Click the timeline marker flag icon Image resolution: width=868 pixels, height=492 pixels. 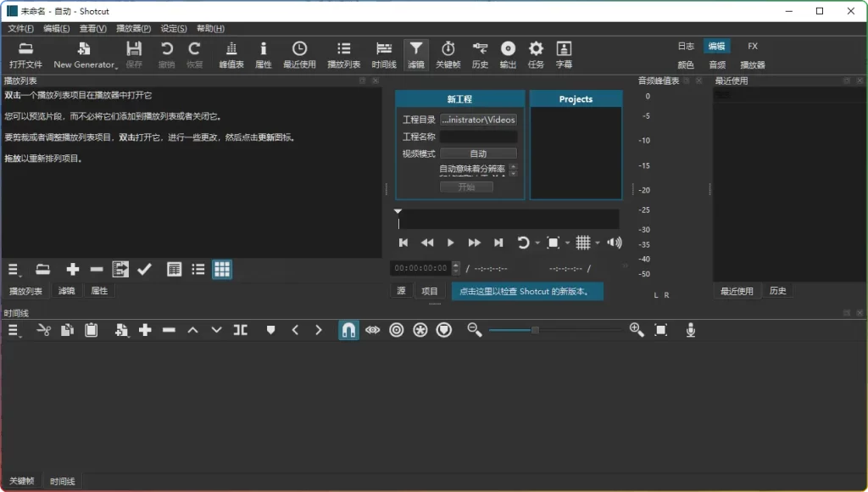[x=270, y=330]
